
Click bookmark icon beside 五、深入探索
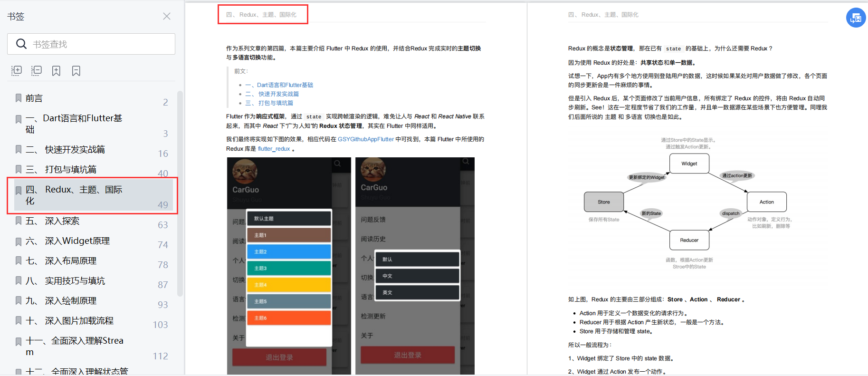coord(19,221)
